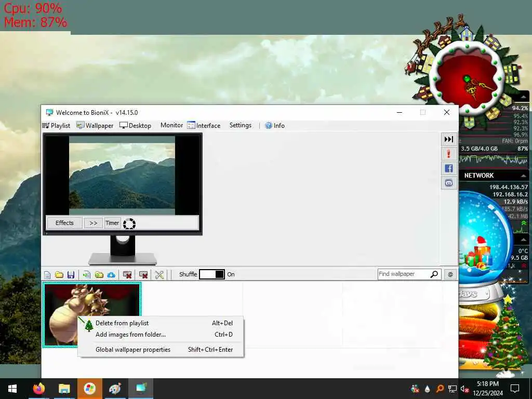Open the Desktop menu
The height and width of the screenshot is (399, 532).
(136, 126)
